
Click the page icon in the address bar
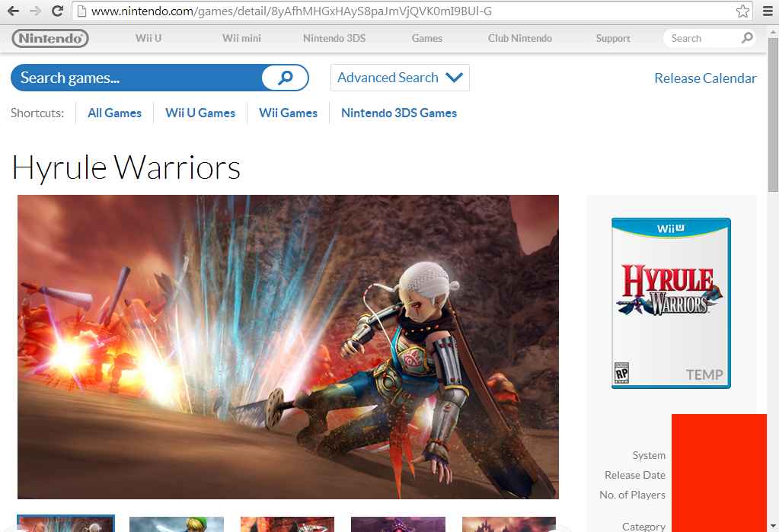(82, 11)
